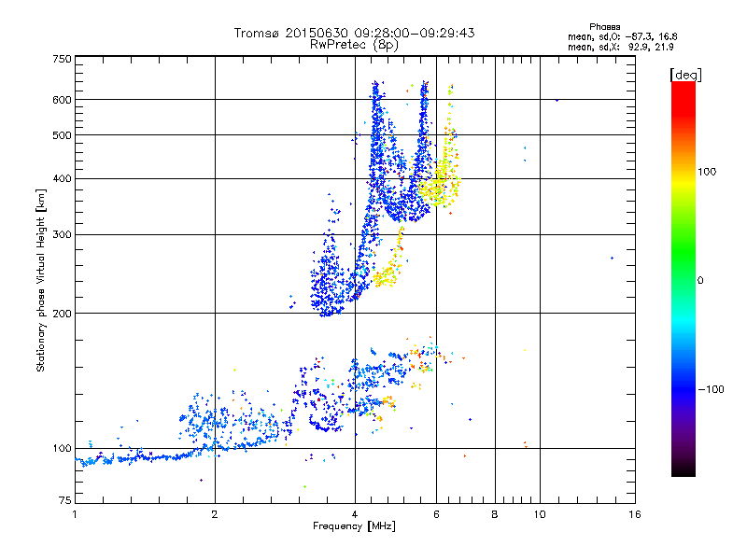Click x-axis tick label '1'

75,514
